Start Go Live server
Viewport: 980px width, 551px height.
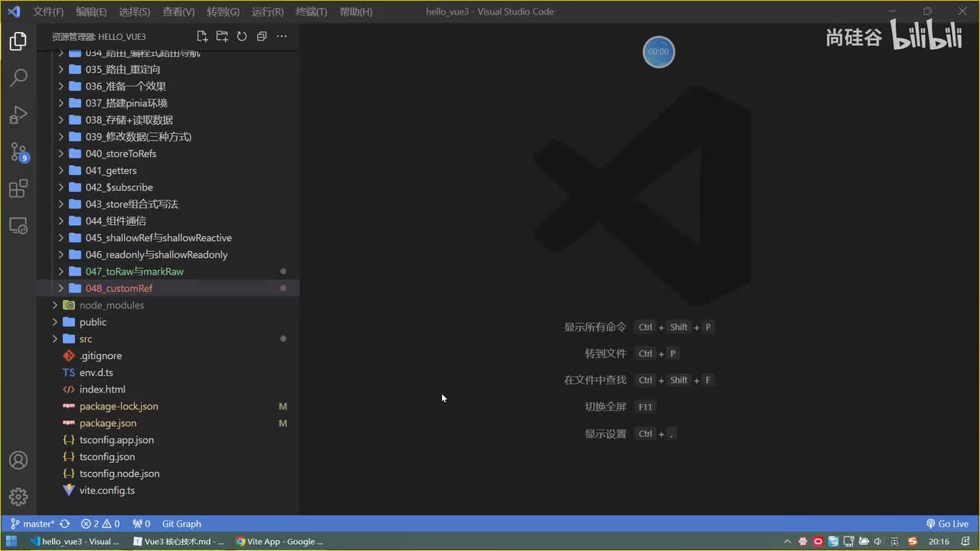947,523
